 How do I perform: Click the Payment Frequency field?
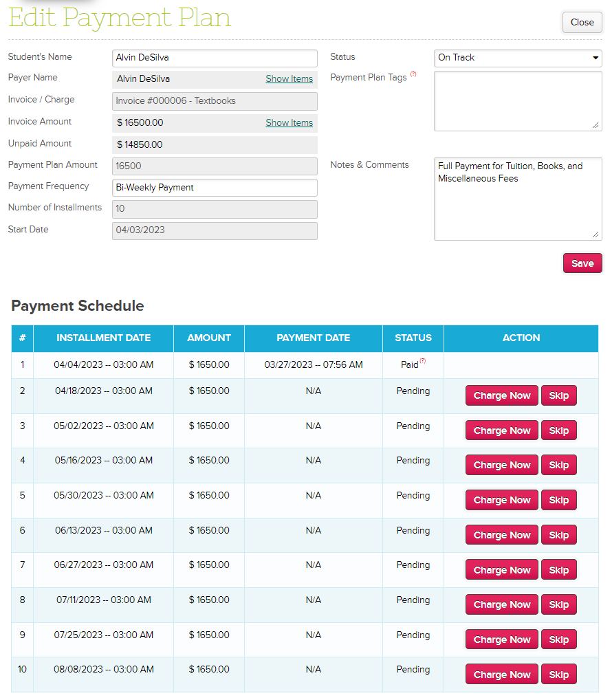(215, 188)
